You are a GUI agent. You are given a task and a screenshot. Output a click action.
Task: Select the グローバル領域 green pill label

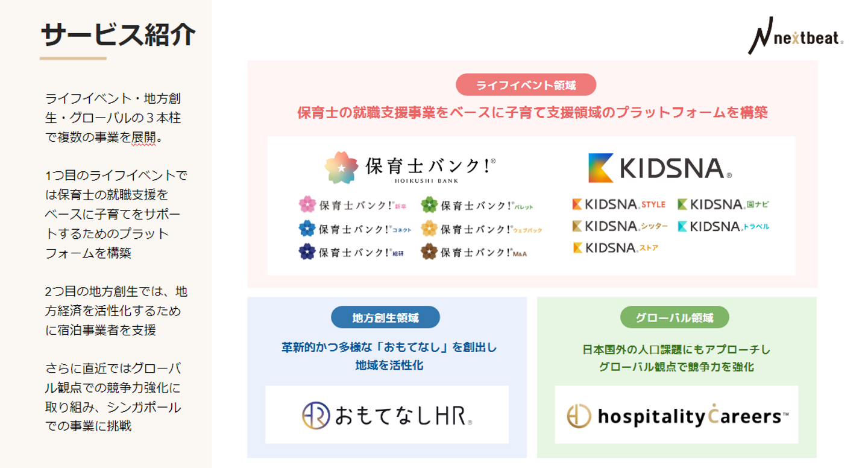(x=674, y=317)
